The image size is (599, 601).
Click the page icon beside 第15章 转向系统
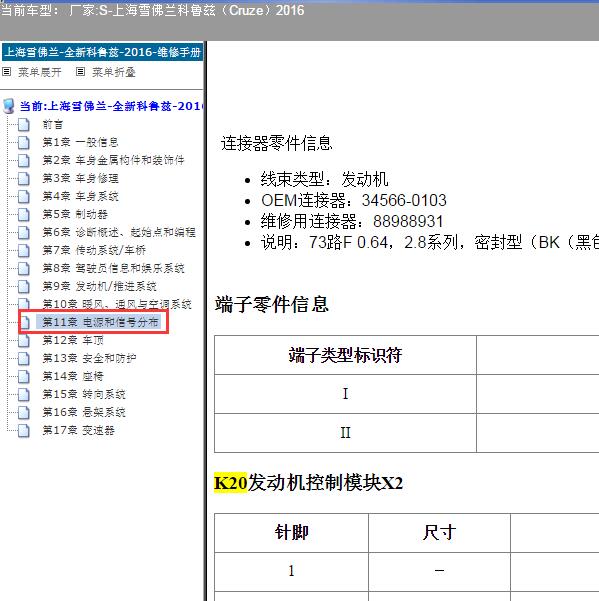pyautogui.click(x=24, y=394)
